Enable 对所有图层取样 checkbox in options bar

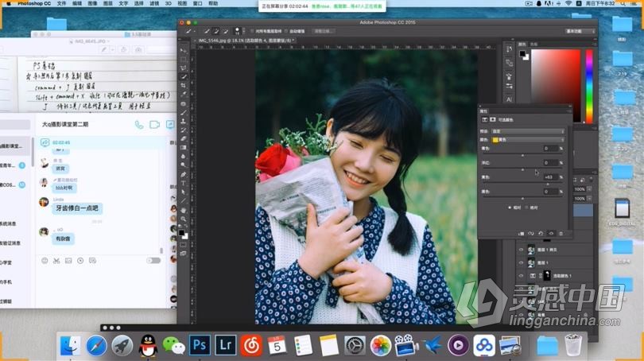pyautogui.click(x=252, y=31)
